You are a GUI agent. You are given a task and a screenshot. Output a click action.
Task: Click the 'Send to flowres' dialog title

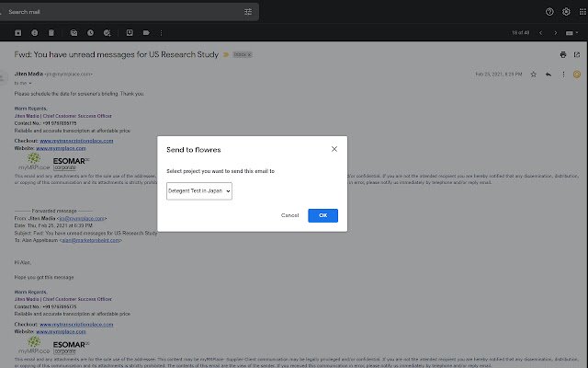pyautogui.click(x=194, y=150)
